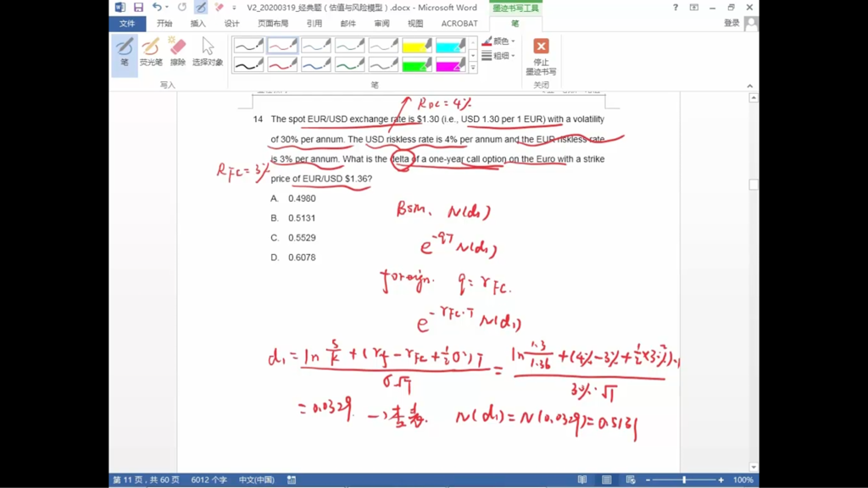Click vertical scrollbar down arrow
This screenshot has height=488, width=868.
point(754,467)
